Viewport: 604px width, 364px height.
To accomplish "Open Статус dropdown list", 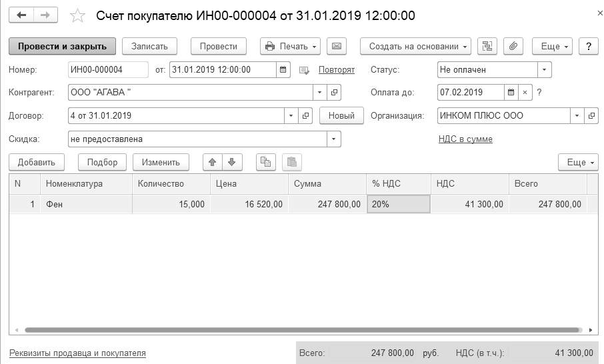I will point(544,70).
